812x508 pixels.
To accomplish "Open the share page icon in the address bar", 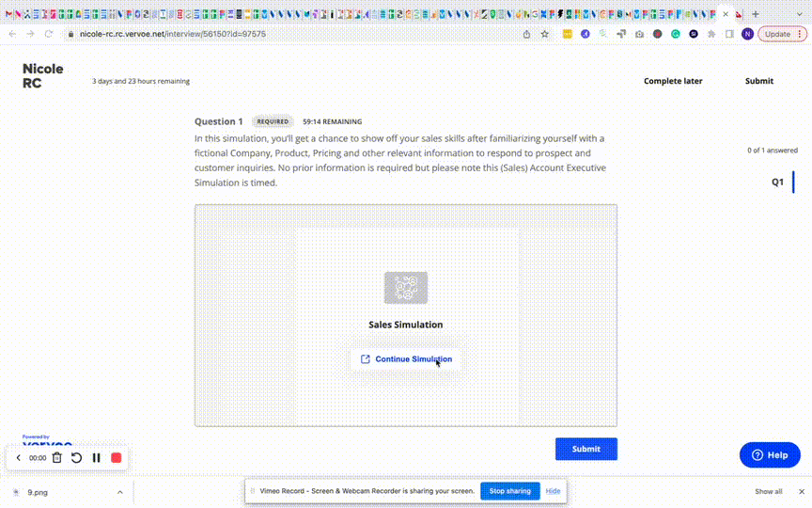I will (526, 34).
